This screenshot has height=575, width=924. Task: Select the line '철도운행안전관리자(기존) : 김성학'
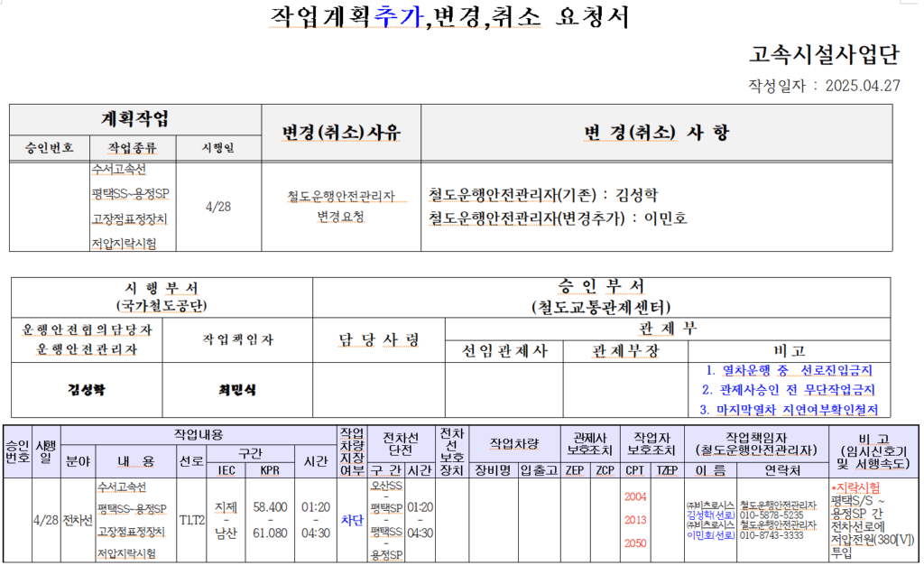pos(542,195)
